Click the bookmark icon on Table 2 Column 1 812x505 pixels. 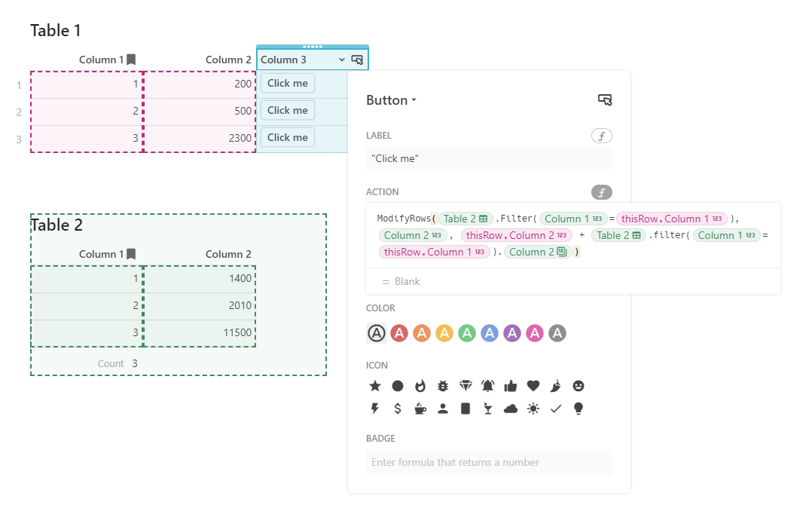point(132,254)
